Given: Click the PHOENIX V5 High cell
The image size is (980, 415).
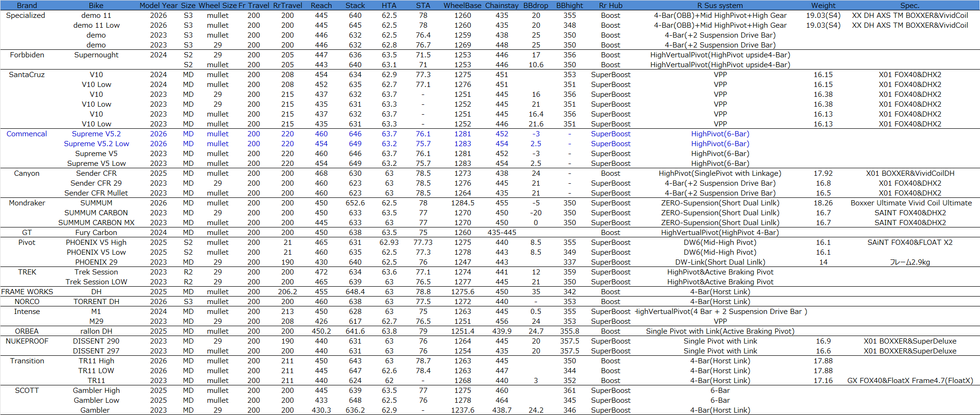Looking at the screenshot, I should tap(96, 243).
